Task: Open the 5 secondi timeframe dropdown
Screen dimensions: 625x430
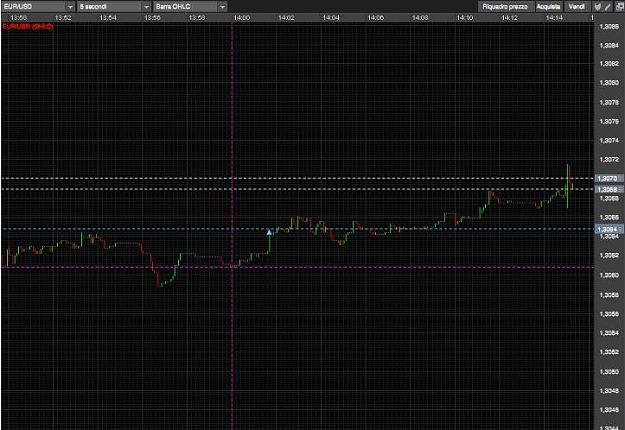Action: click(x=114, y=6)
